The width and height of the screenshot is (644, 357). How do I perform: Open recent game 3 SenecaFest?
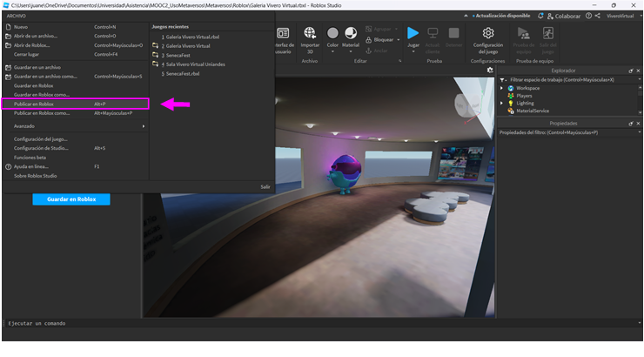tap(211, 55)
